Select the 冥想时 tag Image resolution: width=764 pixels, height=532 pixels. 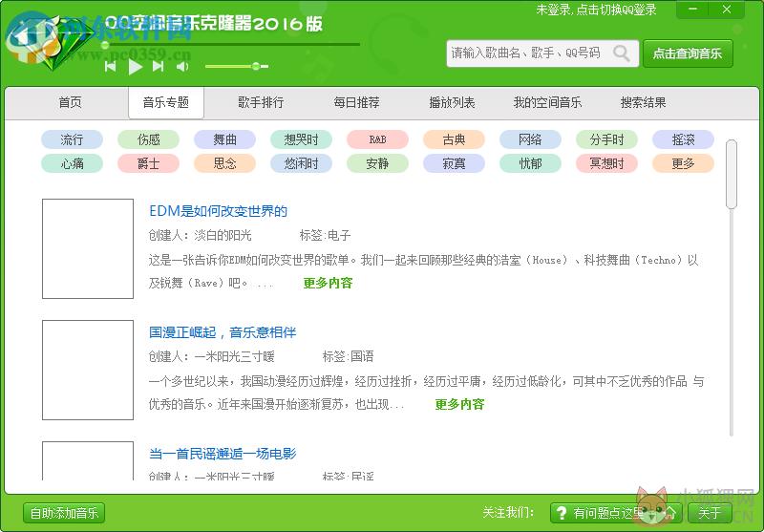coord(606,163)
